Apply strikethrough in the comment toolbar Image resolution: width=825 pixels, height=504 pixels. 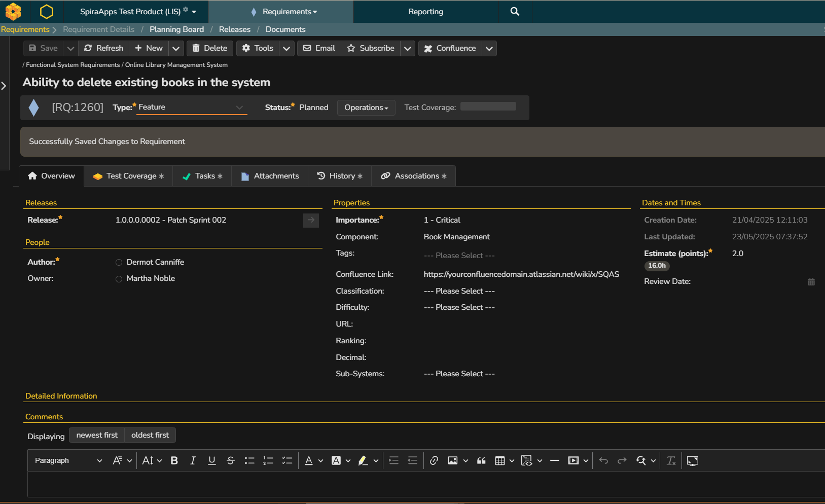tap(231, 460)
